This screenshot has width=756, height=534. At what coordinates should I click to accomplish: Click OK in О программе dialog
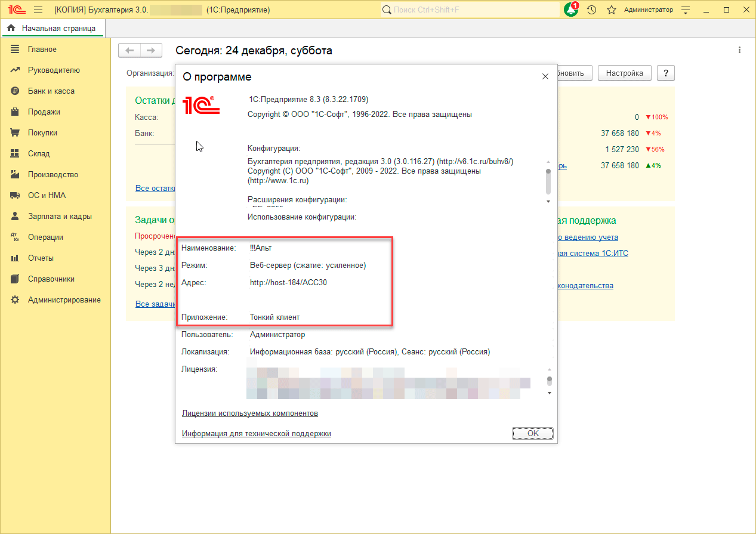(533, 434)
